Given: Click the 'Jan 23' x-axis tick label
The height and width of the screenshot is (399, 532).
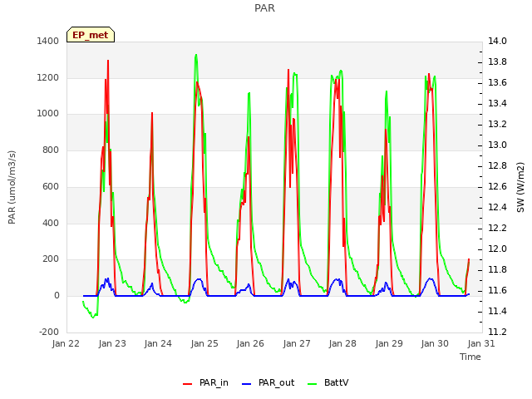Looking at the screenshot, I should click(112, 343).
